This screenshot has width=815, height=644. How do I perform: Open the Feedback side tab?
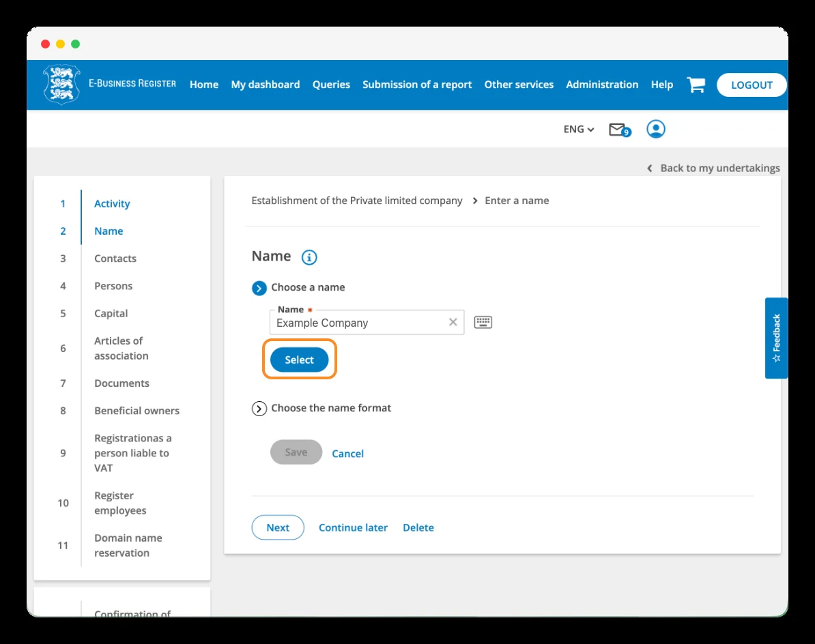tap(776, 338)
